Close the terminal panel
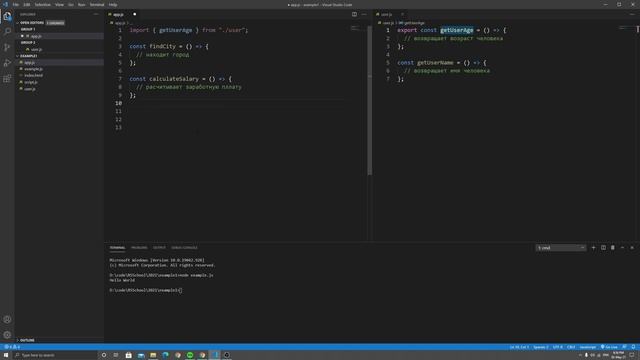This screenshot has width=640, height=360. [x=632, y=248]
